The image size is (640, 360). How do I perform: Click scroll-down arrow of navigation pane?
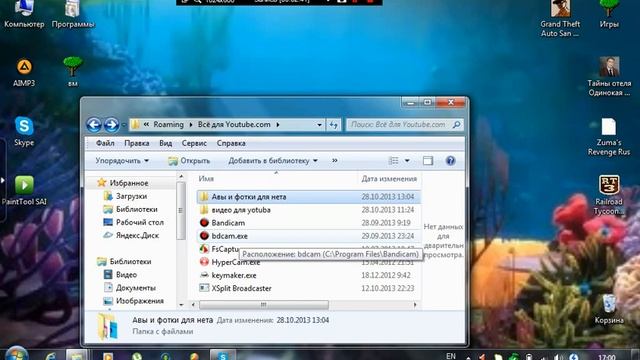click(181, 304)
